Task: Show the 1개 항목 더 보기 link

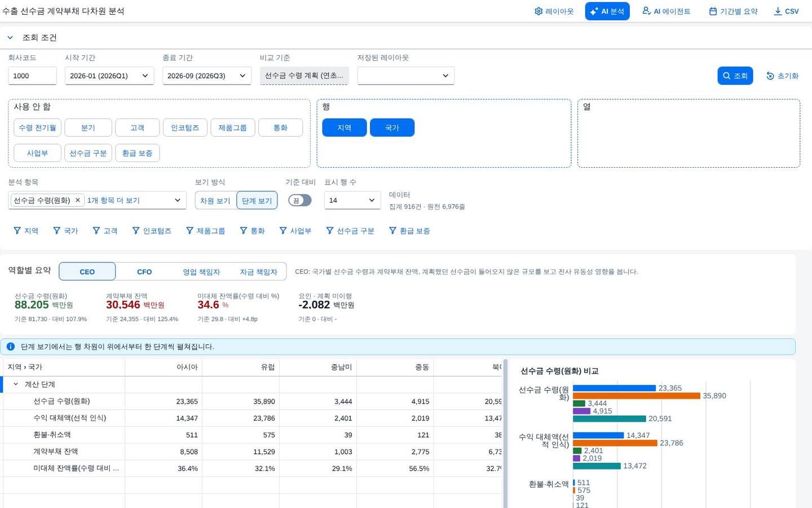Action: (113, 200)
